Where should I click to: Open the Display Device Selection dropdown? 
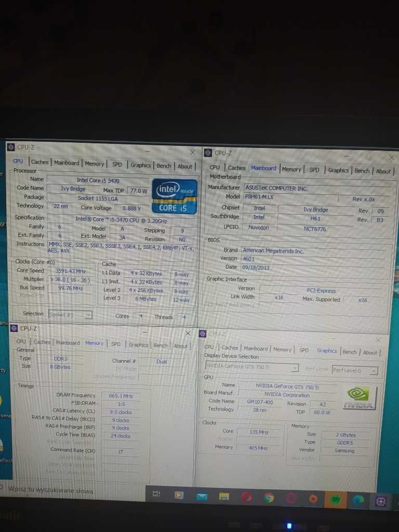(x=251, y=367)
